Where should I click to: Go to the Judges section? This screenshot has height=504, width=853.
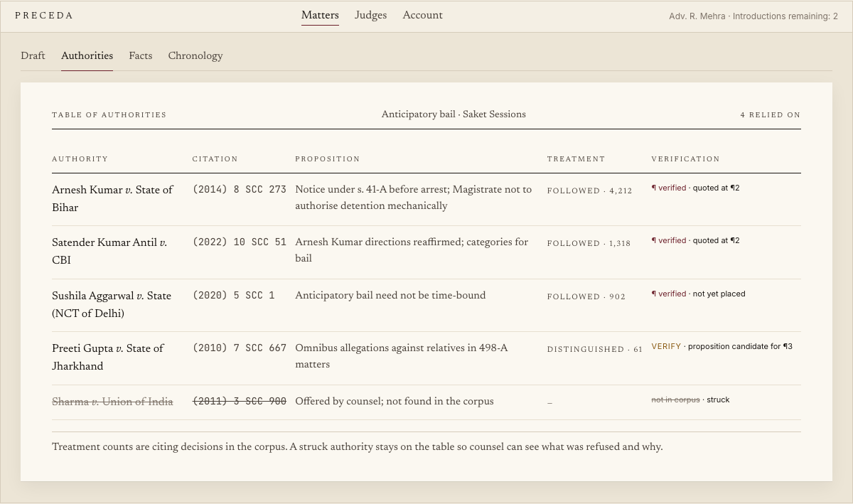coord(371,16)
